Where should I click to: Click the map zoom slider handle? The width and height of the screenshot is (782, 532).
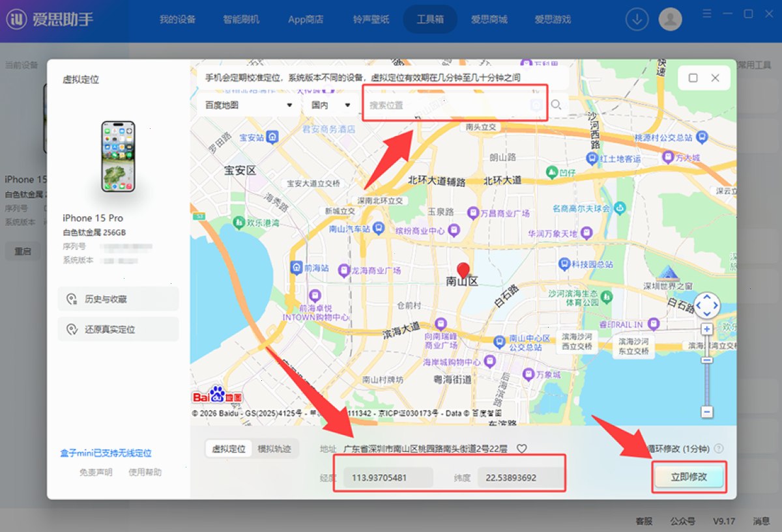707,360
